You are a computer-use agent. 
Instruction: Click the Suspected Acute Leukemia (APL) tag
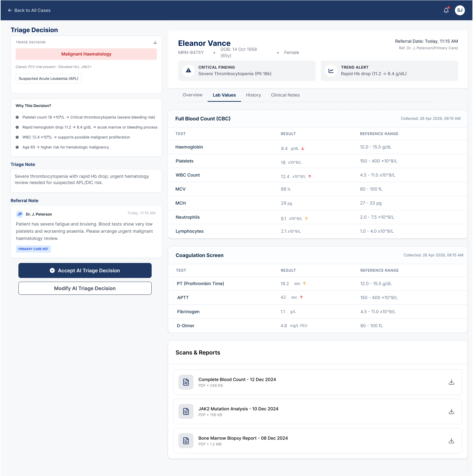click(49, 79)
